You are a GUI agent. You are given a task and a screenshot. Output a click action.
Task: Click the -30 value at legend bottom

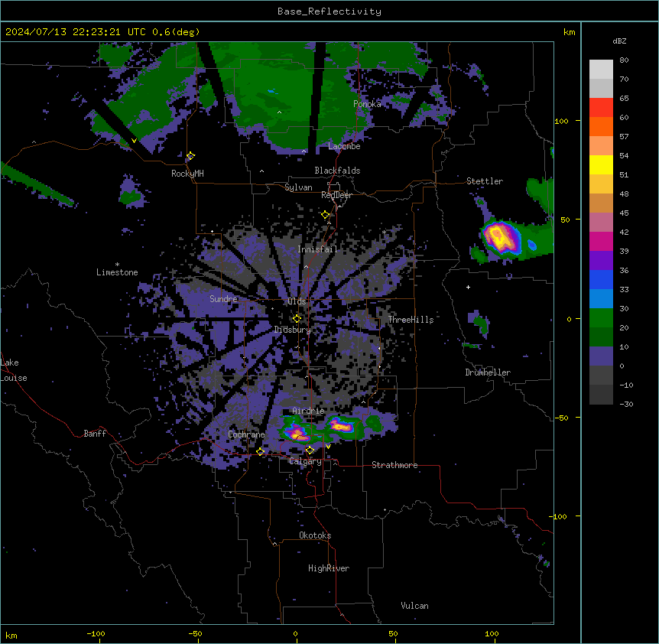[626, 404]
